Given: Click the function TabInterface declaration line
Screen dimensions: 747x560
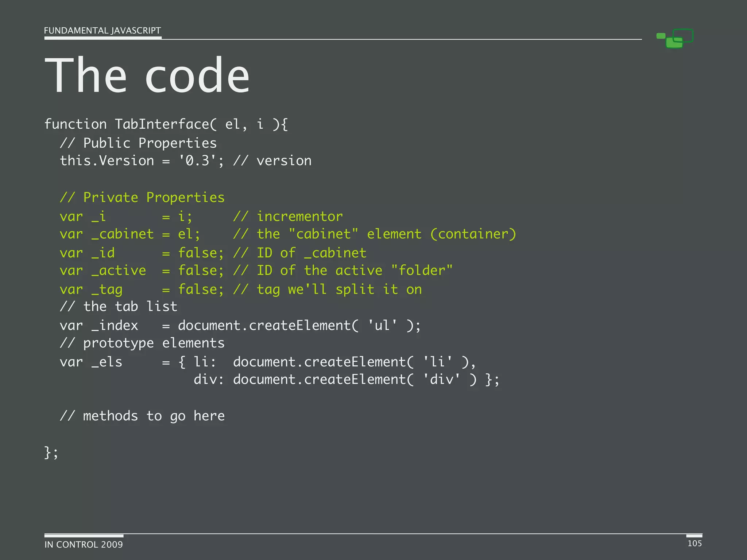Looking at the screenshot, I should pos(166,124).
